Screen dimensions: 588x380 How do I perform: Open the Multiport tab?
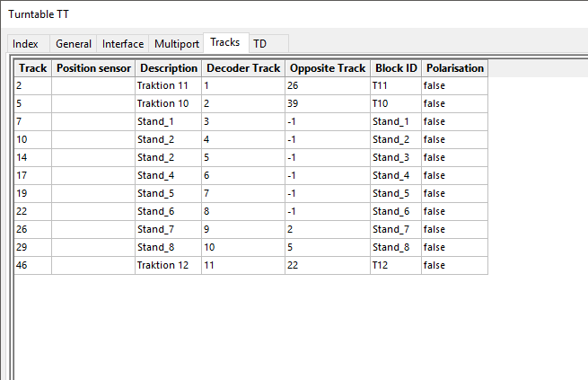[x=177, y=43]
